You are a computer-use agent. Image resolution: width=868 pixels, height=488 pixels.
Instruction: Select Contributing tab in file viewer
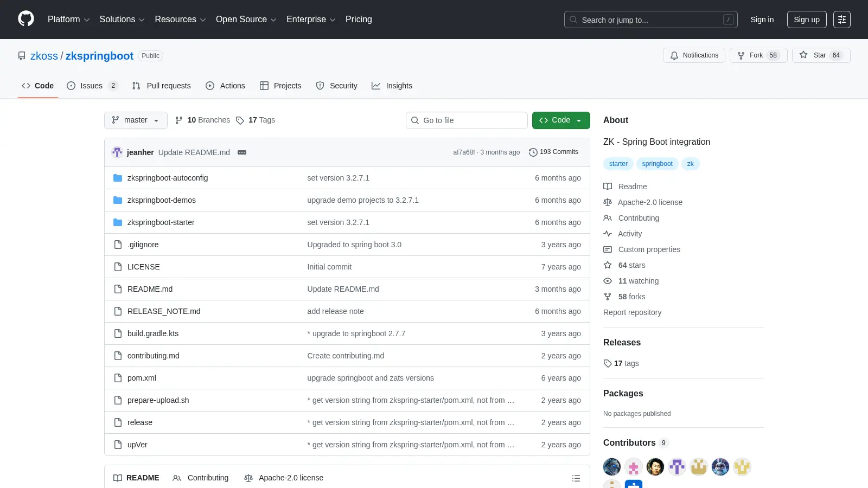tap(201, 478)
